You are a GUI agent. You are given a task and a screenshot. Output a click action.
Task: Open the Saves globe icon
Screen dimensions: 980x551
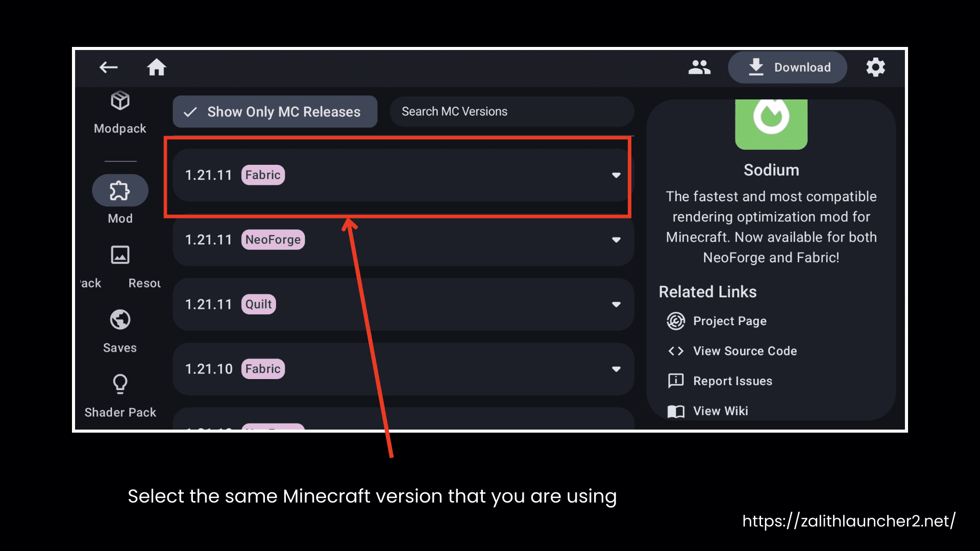click(x=120, y=320)
